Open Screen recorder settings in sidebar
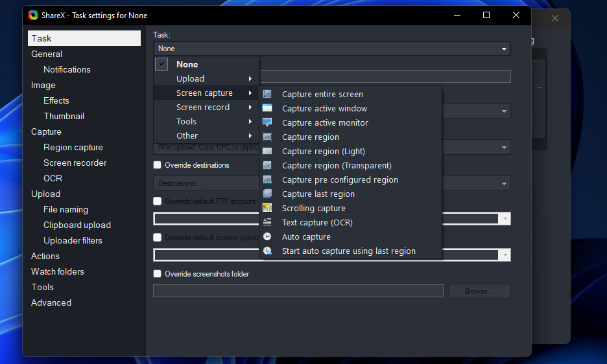 [x=75, y=163]
